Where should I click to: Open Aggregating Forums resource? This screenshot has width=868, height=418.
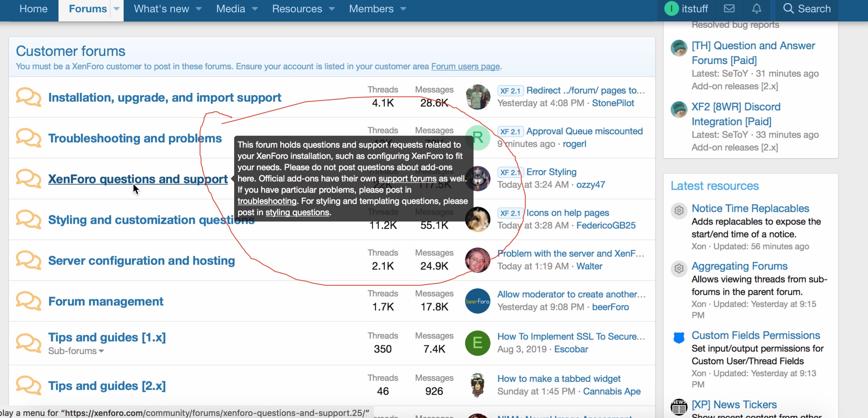coord(739,266)
